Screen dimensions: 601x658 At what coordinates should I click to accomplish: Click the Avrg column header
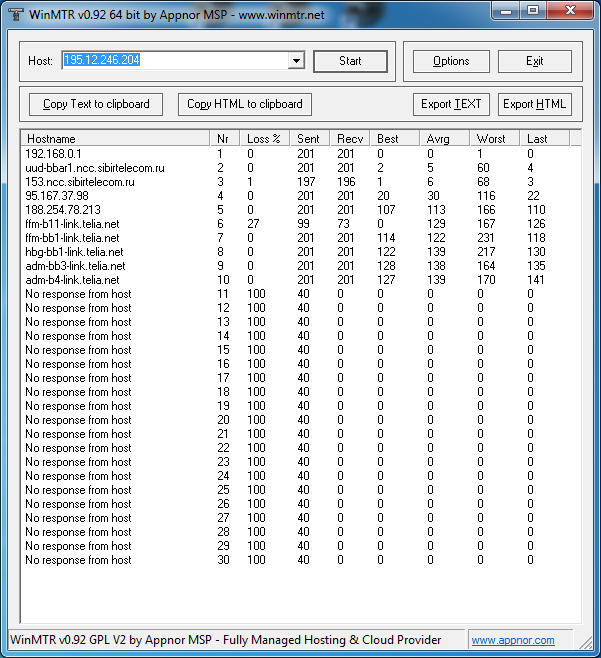[x=444, y=138]
